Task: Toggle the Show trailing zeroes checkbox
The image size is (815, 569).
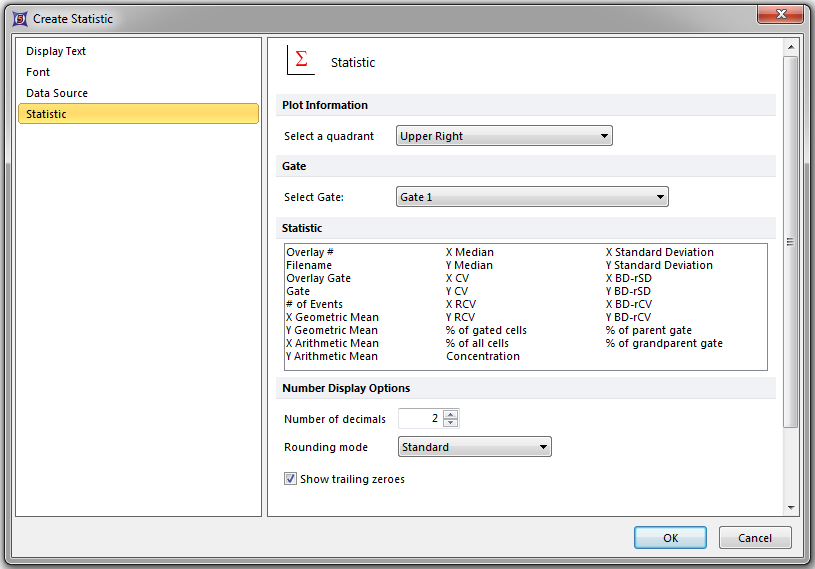Action: [x=291, y=479]
